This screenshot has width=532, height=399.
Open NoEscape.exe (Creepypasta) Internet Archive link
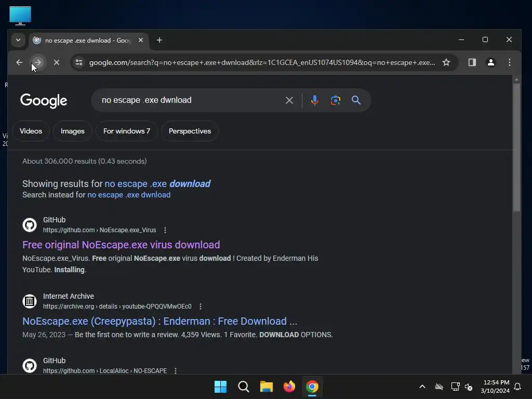[160, 321]
